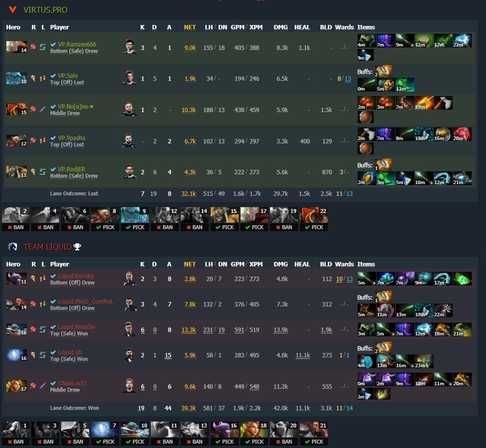Click Liquid.gh's Buffs item icon
This screenshot has height=448, width=486.
point(383,348)
